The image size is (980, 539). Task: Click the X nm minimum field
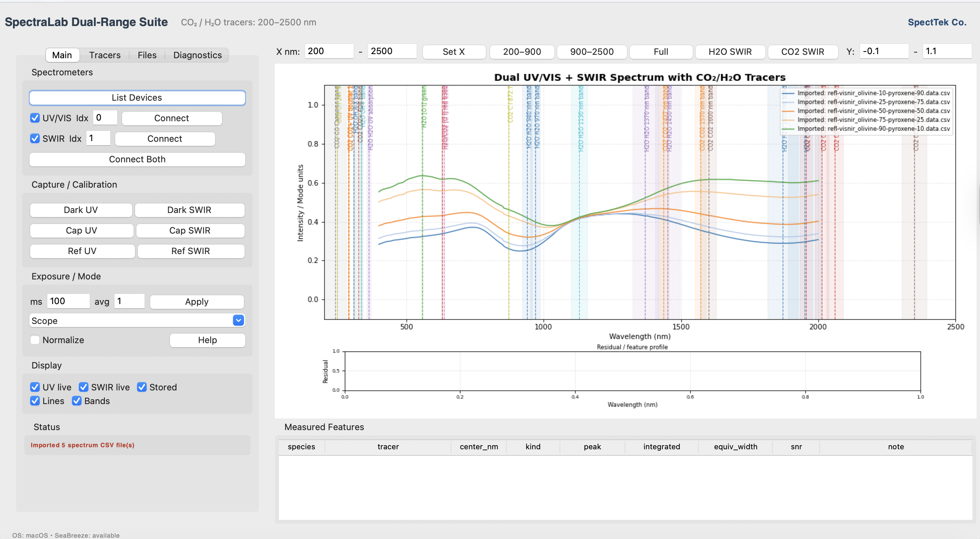[329, 51]
